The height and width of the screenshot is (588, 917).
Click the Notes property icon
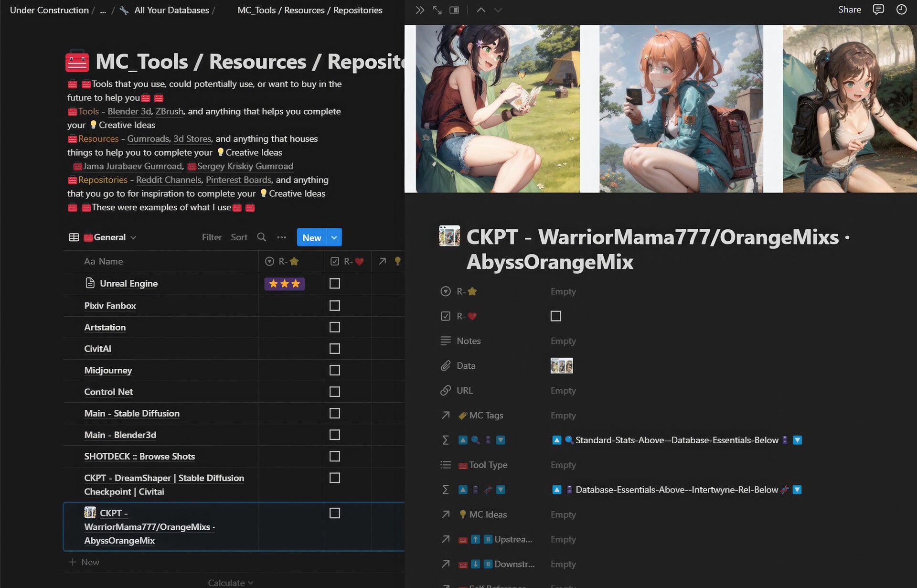point(446,341)
